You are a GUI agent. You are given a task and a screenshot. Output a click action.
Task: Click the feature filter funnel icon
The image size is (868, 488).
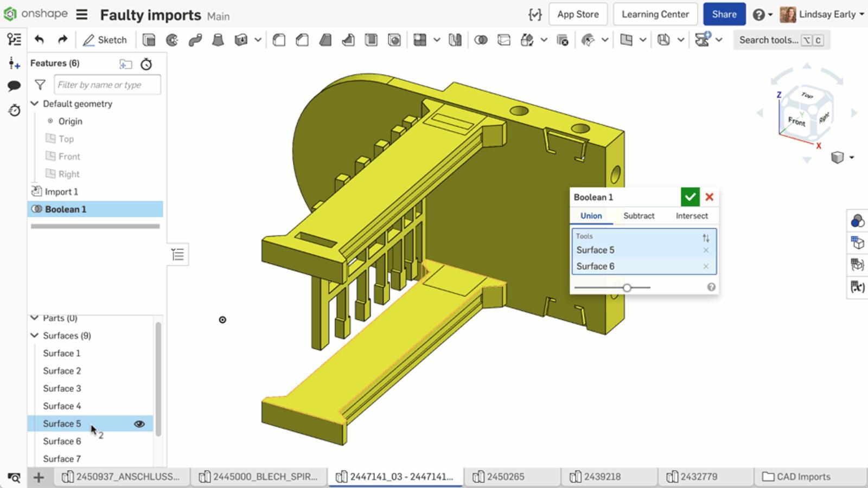pyautogui.click(x=40, y=85)
